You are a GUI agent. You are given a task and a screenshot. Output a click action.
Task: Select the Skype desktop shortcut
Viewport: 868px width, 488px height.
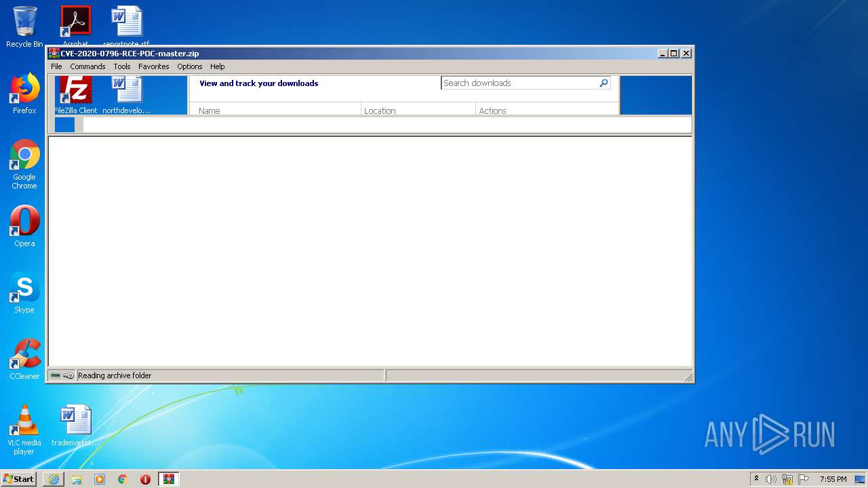(24, 293)
